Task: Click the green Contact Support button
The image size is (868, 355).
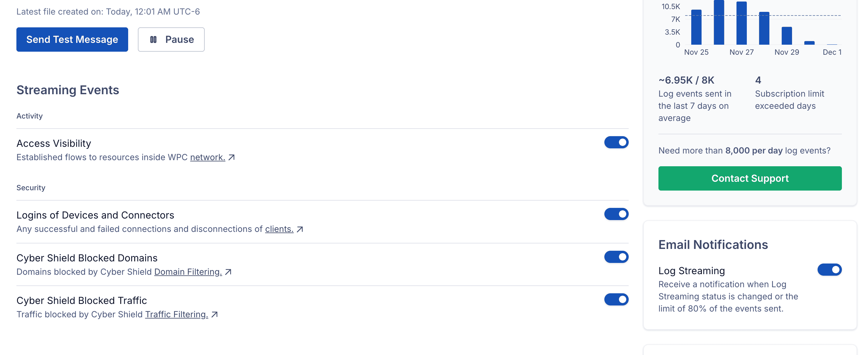Action: (x=750, y=178)
